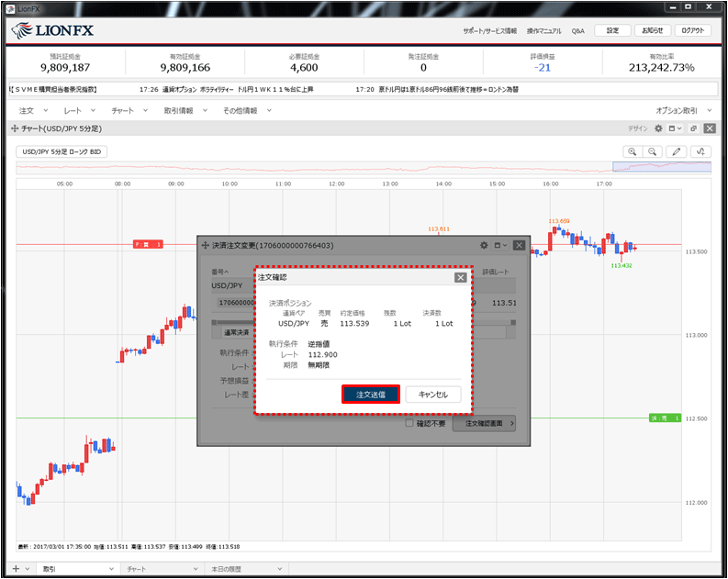
Task: Close the chart panel with X
Action: pyautogui.click(x=710, y=128)
